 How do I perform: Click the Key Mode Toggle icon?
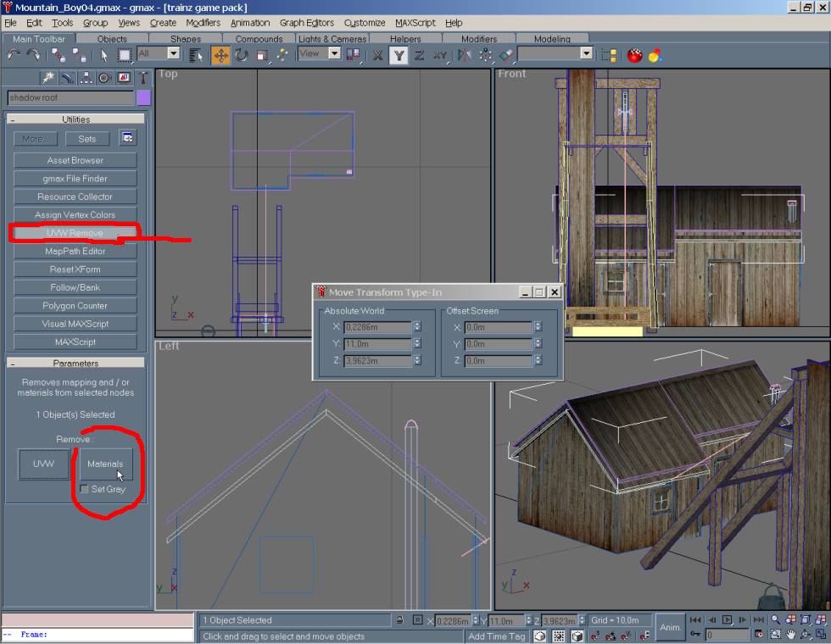696,634
